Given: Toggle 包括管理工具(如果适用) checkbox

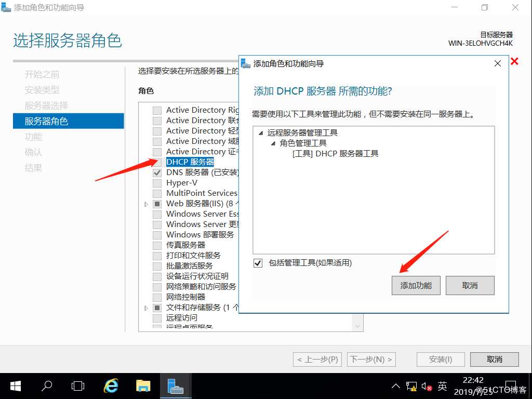Looking at the screenshot, I should (x=258, y=263).
